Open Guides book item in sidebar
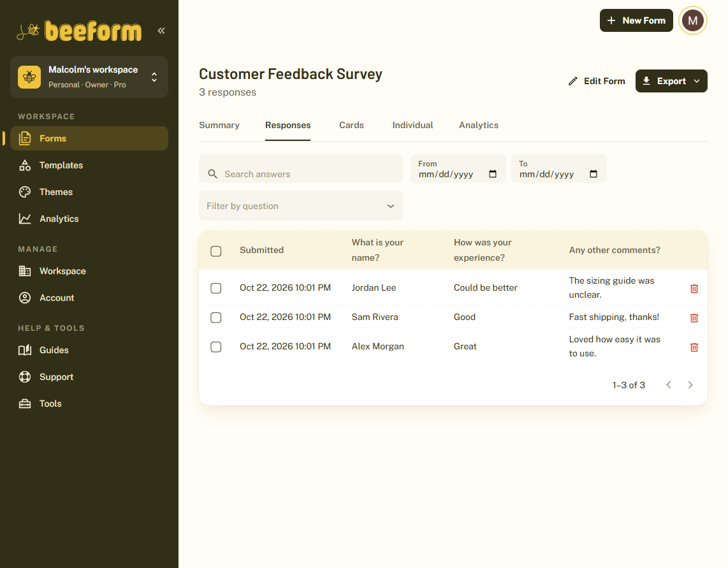The image size is (728, 568). point(89,350)
